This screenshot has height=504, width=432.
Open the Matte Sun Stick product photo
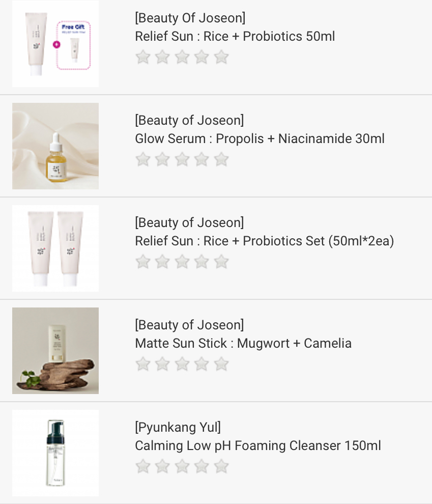click(x=55, y=351)
